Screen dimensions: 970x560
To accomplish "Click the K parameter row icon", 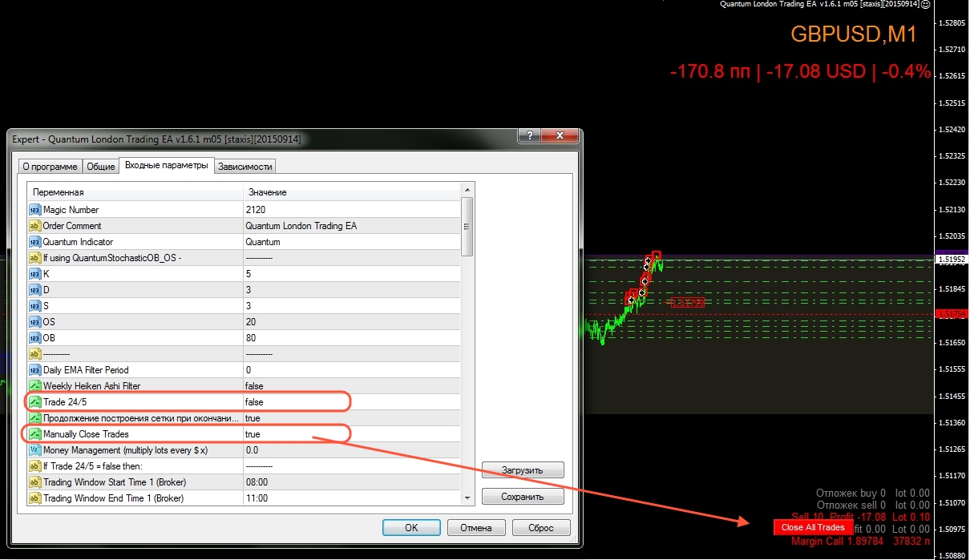I will [x=34, y=274].
